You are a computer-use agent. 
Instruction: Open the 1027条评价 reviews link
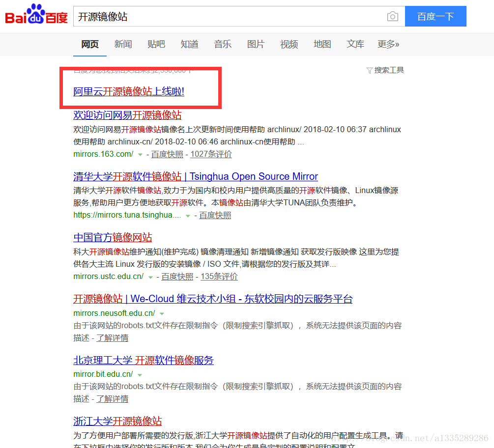point(211,154)
